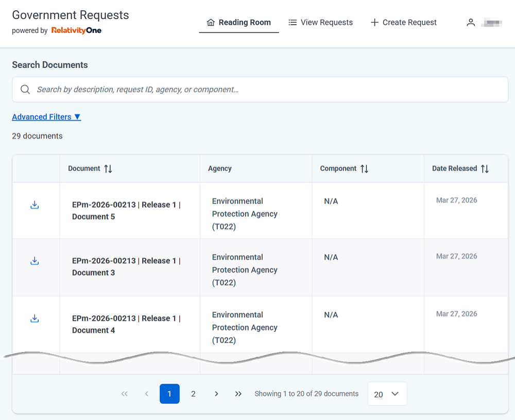The height and width of the screenshot is (420, 515).
Task: Select page 1 pagination button
Action: pyautogui.click(x=169, y=394)
